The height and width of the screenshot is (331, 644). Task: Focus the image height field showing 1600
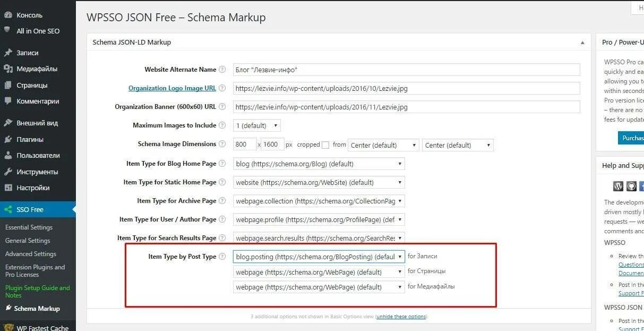pos(273,145)
